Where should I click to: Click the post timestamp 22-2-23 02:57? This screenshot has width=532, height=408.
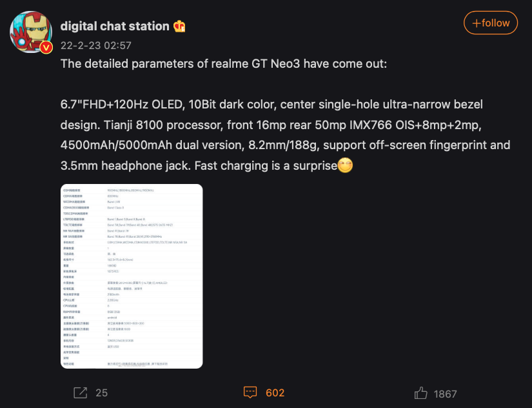pos(95,46)
